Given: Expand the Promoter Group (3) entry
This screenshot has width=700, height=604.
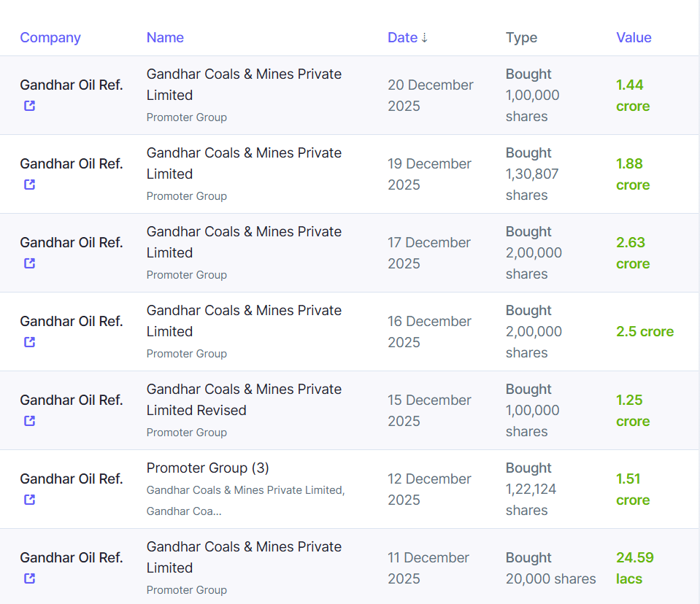Looking at the screenshot, I should [208, 468].
